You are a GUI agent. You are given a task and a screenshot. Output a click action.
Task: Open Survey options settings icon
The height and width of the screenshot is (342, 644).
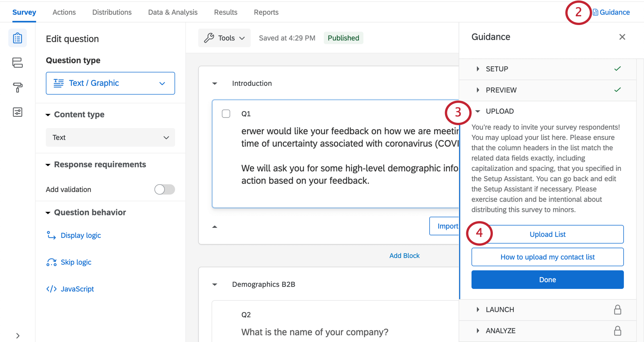(17, 112)
